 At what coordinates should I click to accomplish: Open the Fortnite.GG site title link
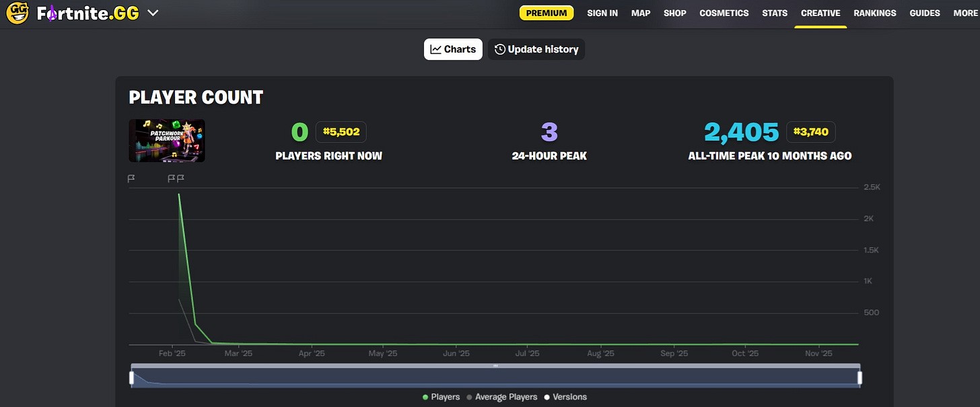(87, 13)
